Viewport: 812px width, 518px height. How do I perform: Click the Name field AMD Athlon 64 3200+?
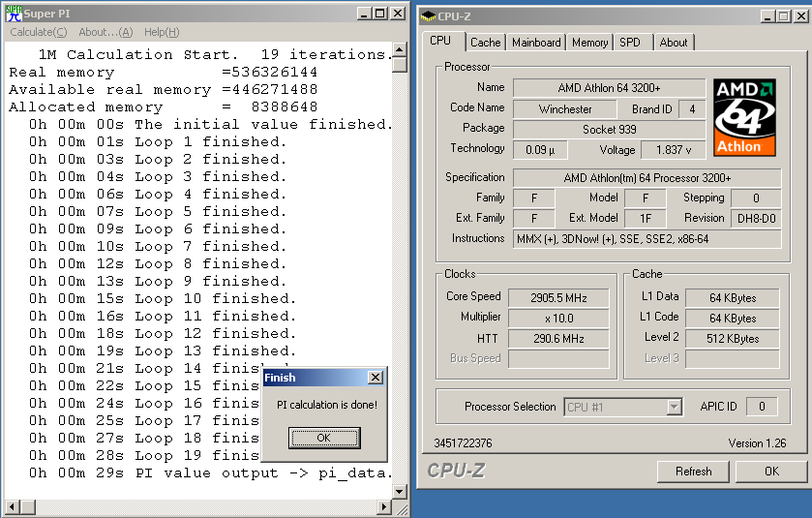609,88
